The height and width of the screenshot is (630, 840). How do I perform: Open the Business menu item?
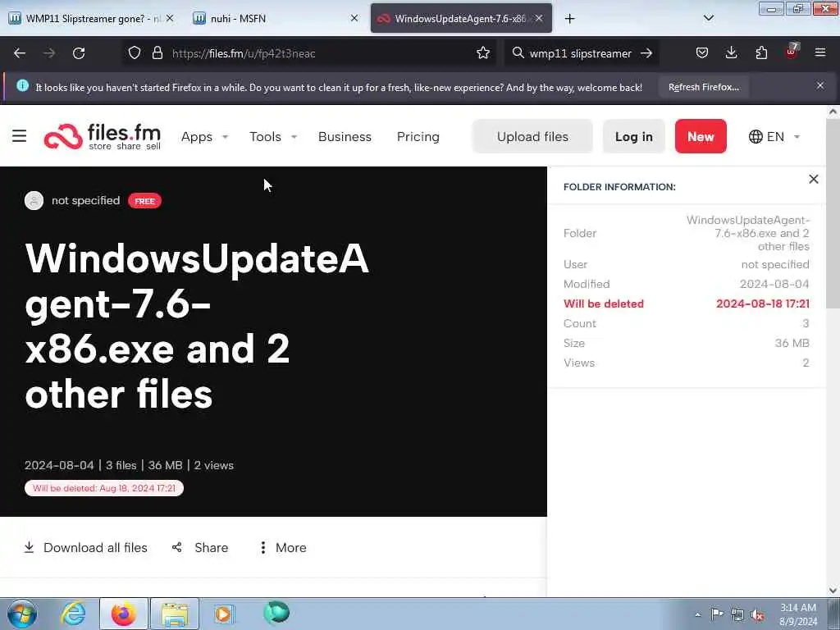[345, 137]
